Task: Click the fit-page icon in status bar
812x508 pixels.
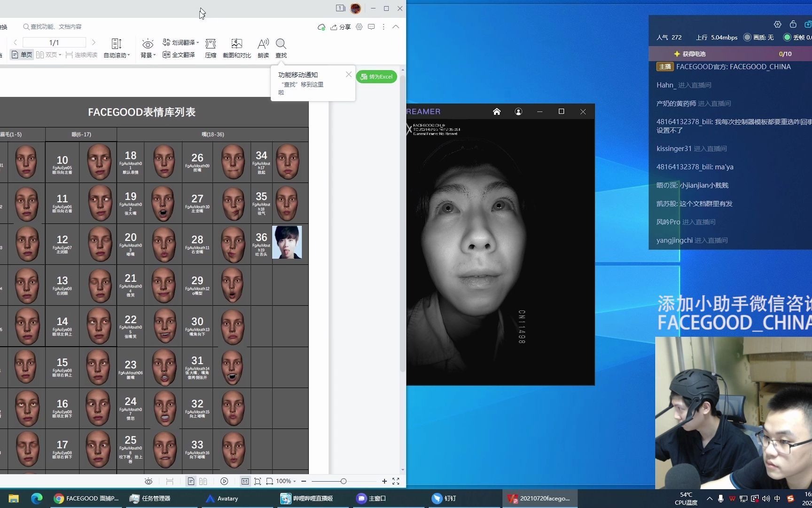Action: click(258, 481)
